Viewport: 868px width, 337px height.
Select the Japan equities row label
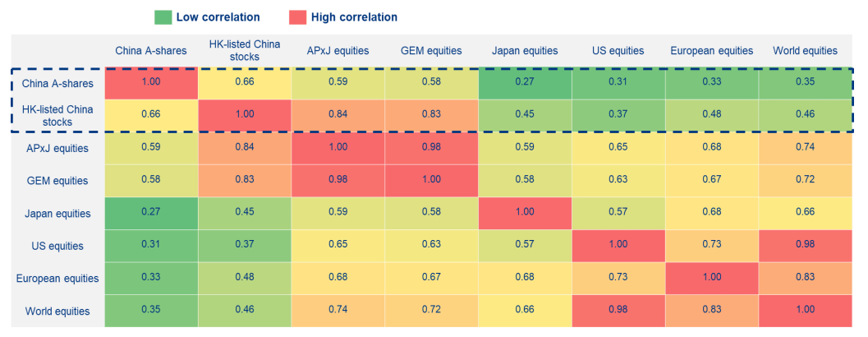click(57, 214)
